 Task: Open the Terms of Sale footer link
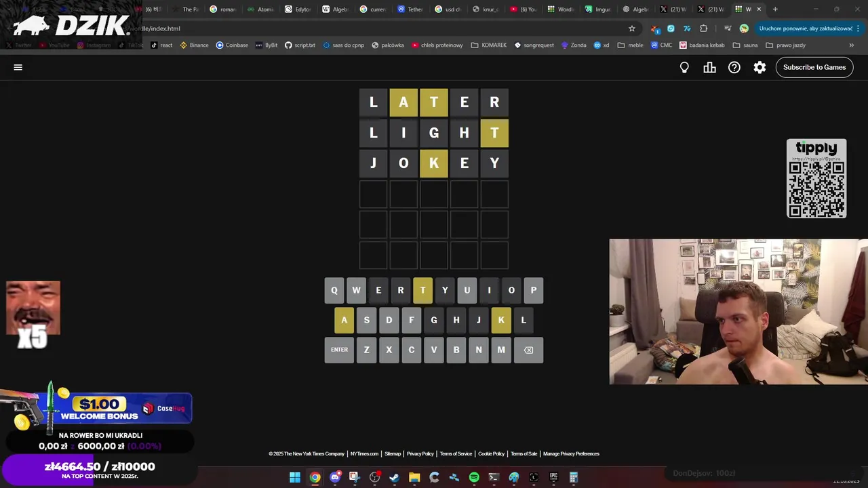[x=524, y=453]
